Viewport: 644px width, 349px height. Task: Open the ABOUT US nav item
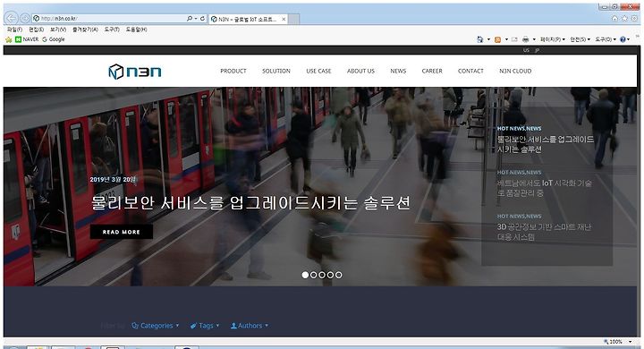(x=360, y=71)
